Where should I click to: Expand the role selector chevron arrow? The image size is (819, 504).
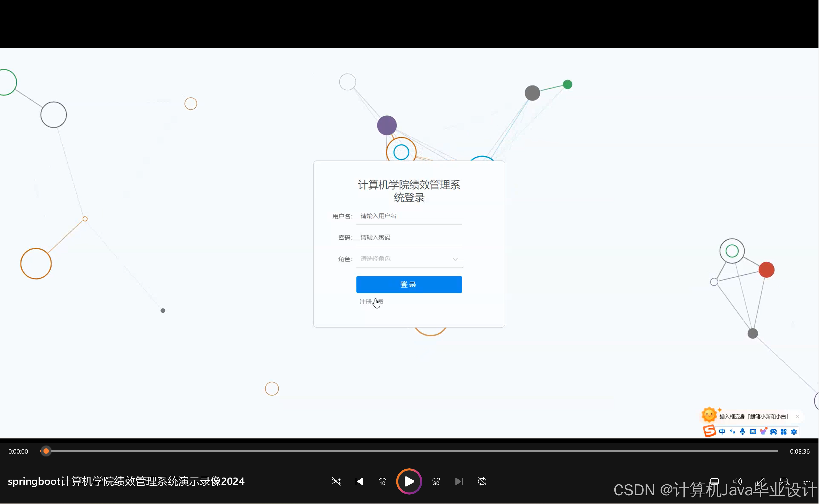(455, 259)
